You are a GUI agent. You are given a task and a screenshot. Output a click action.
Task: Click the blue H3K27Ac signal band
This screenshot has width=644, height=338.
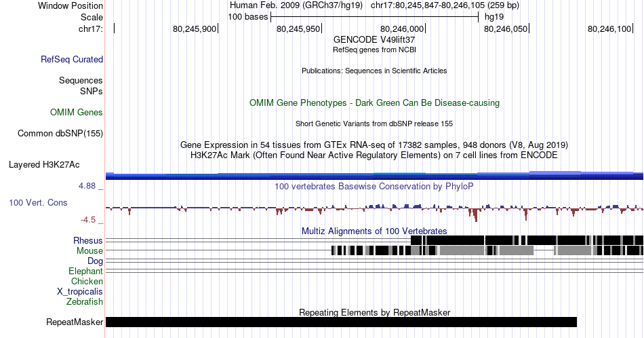click(374, 176)
